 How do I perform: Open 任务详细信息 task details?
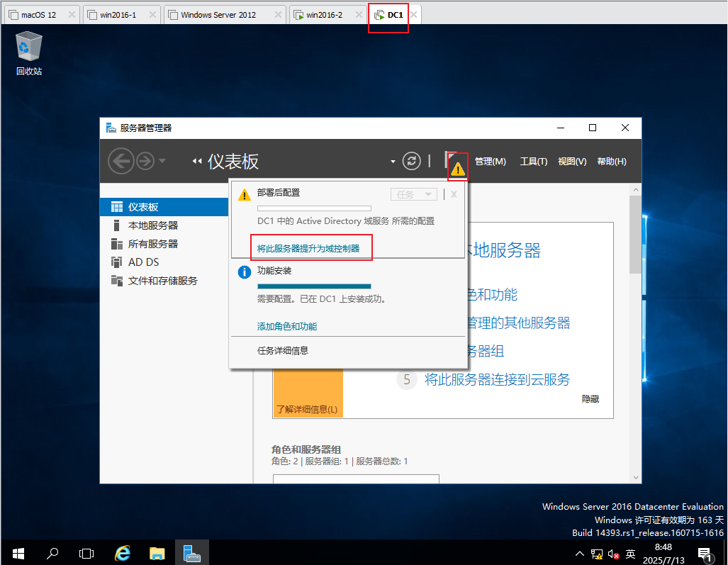click(x=283, y=351)
